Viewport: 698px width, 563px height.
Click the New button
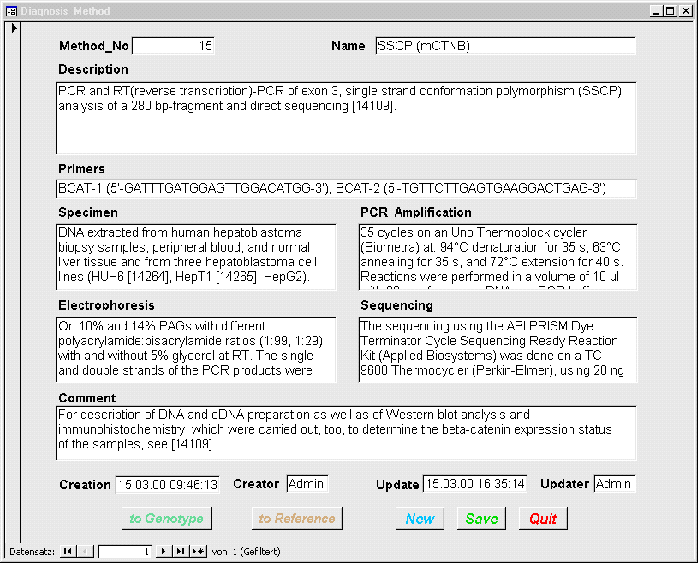[x=419, y=518]
